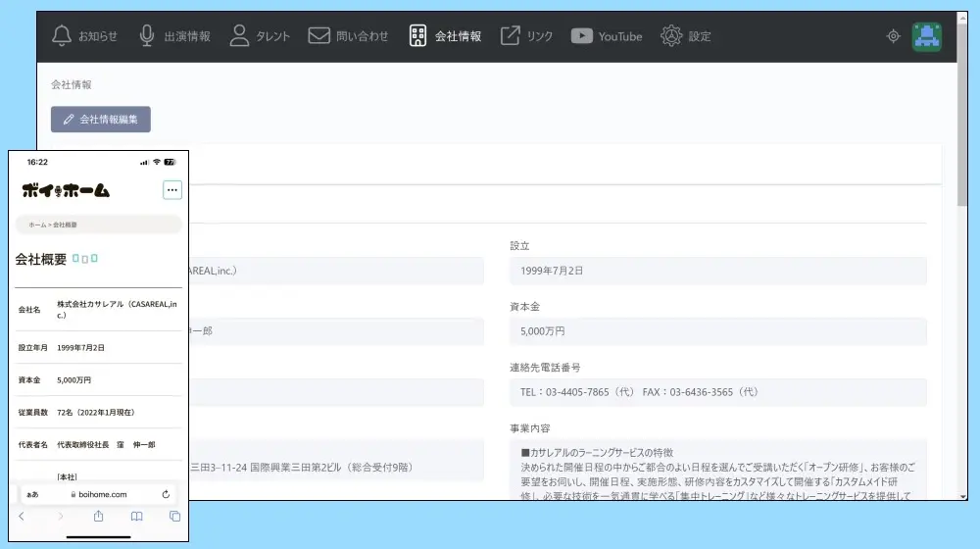The width and height of the screenshot is (980, 549).
Task: Click the external link icon for リンク
Action: click(510, 35)
